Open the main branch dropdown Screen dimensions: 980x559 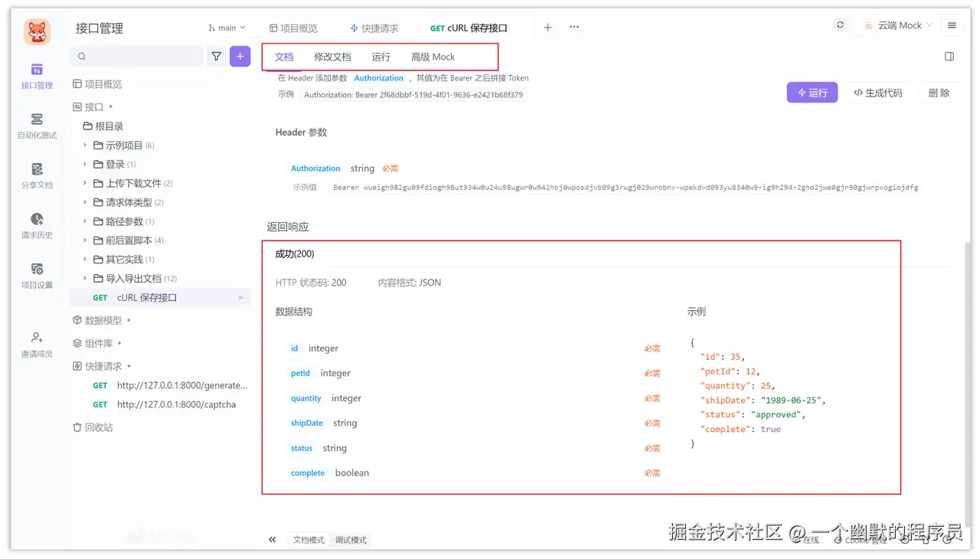(x=227, y=28)
